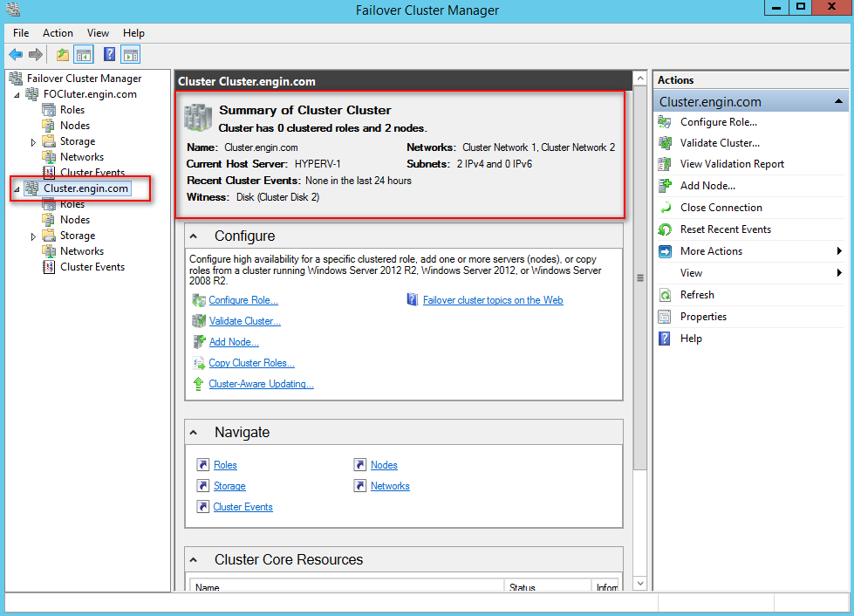Follow the Nodes link in Navigate section
The image size is (854, 616).
[384, 465]
